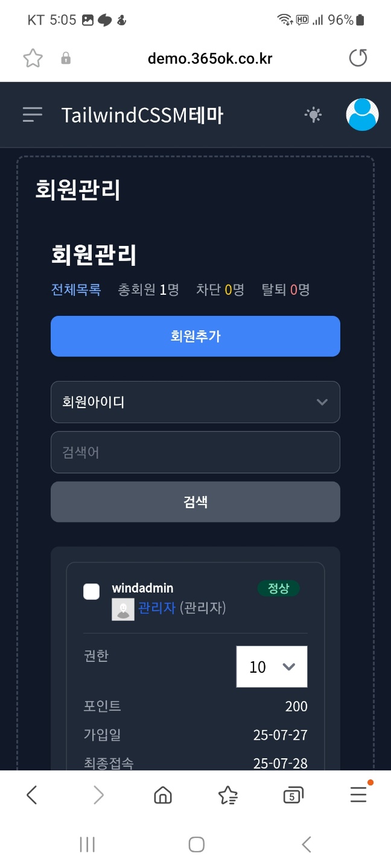Viewport: 391px width, 868px height.
Task: Tap the lock icon beside the URL
Action: point(66,58)
